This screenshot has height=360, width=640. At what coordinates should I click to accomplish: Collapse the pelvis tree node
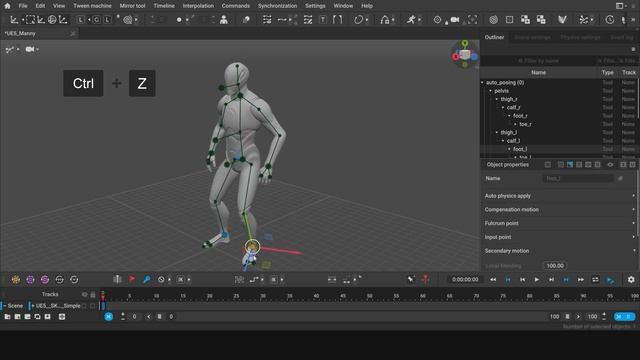[x=491, y=91]
